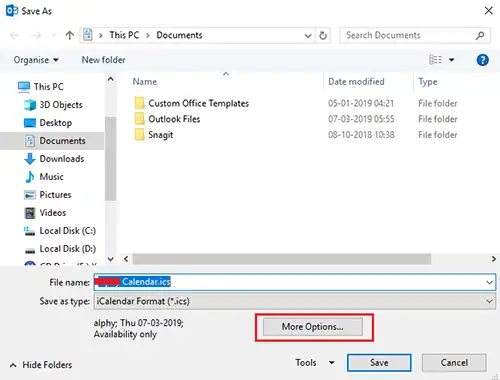
Task: Go up one folder level
Action: pos(70,35)
